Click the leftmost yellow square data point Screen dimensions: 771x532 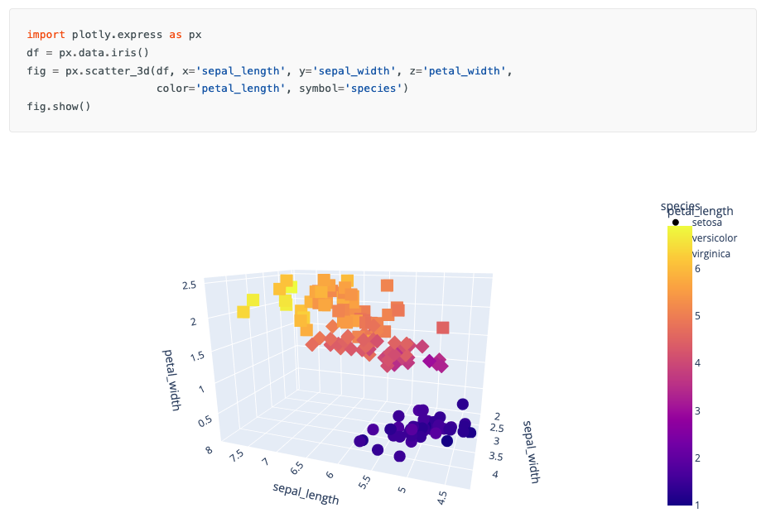point(243,312)
